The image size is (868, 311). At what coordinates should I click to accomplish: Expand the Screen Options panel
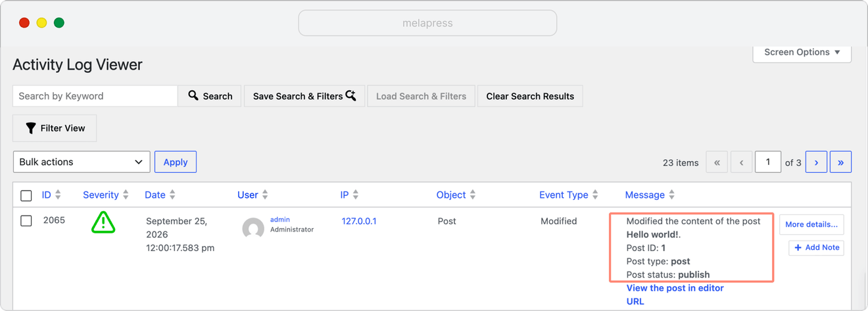click(802, 53)
